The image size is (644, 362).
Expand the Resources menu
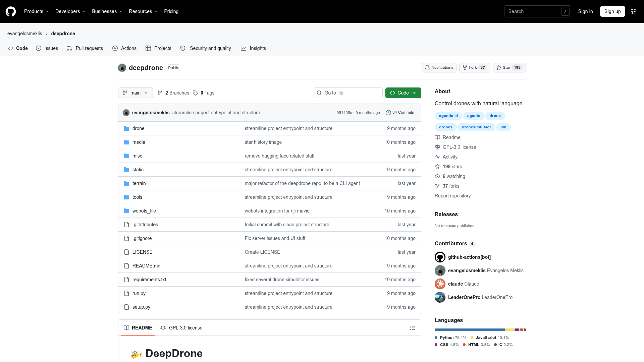[x=143, y=11]
